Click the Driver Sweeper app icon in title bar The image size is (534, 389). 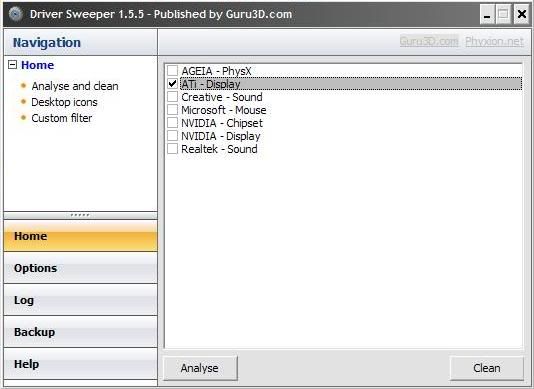(15, 14)
